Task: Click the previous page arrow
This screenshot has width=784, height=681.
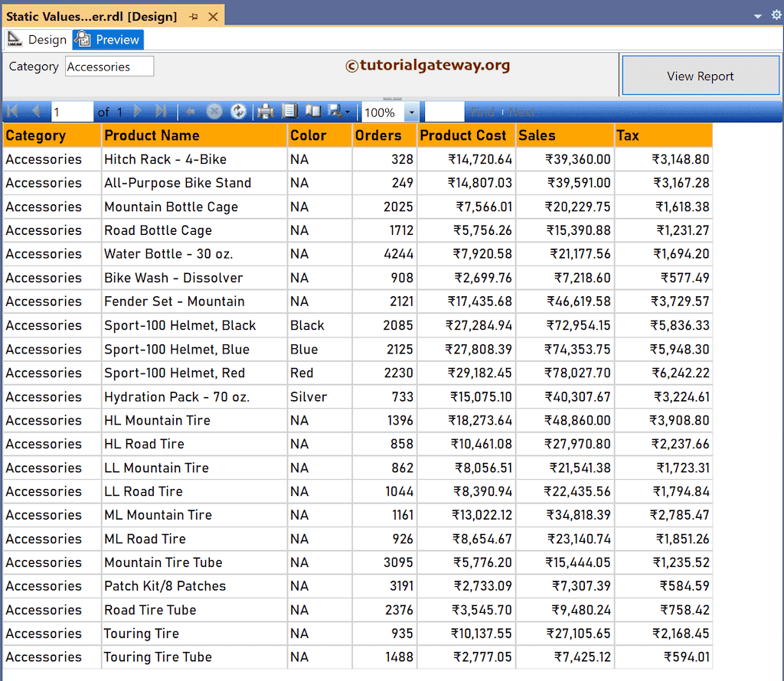Action: coord(36,112)
